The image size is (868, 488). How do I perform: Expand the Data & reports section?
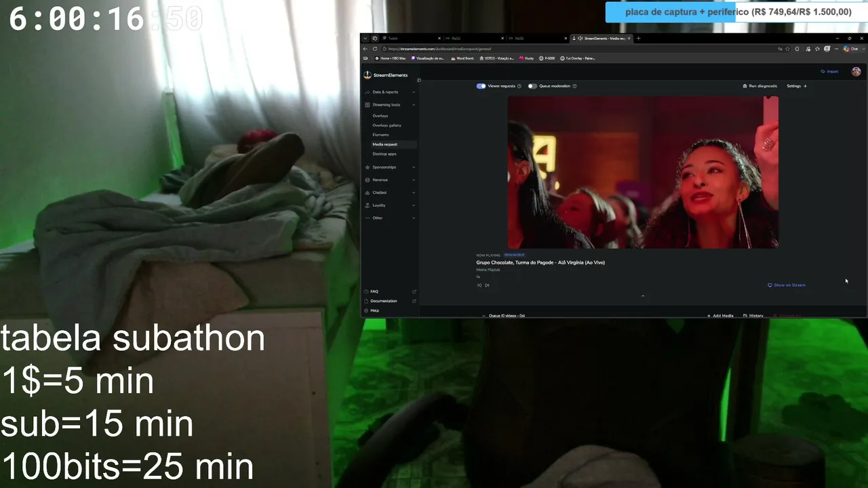click(390, 92)
